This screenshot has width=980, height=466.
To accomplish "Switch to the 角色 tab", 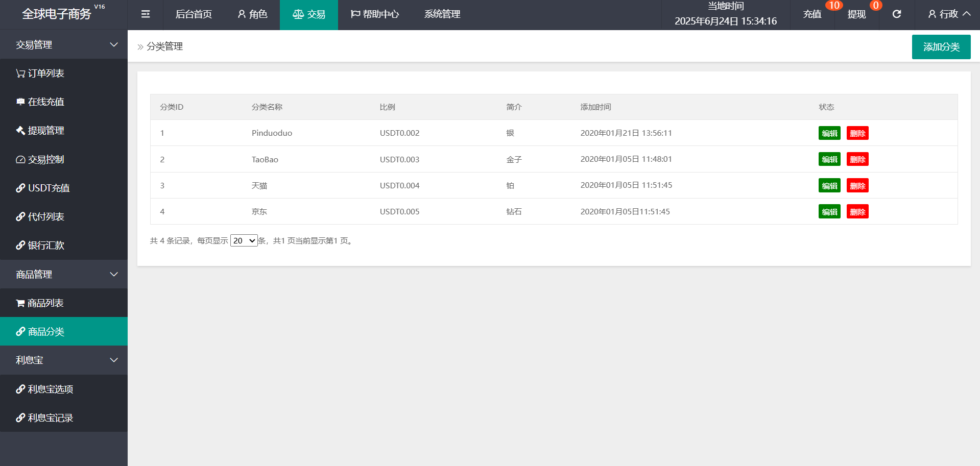I will 252,14.
